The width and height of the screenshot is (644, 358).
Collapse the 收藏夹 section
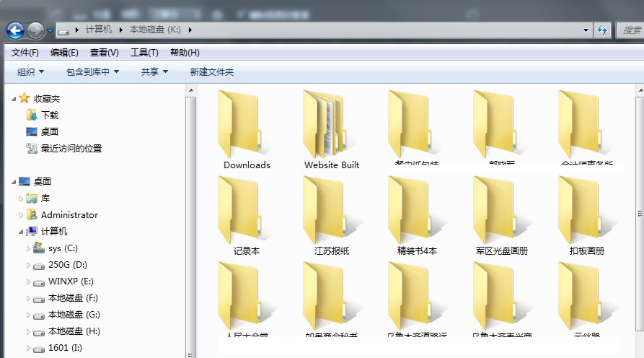pyautogui.click(x=14, y=99)
